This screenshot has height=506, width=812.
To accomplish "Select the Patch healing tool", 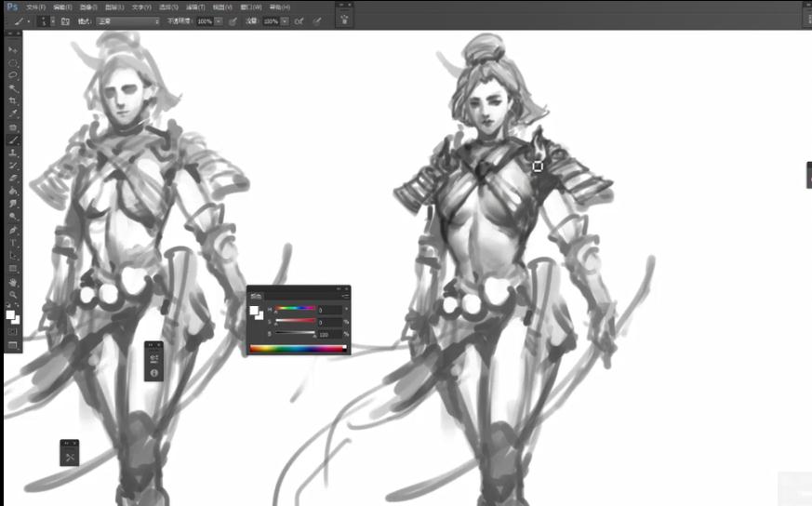I will (x=13, y=126).
